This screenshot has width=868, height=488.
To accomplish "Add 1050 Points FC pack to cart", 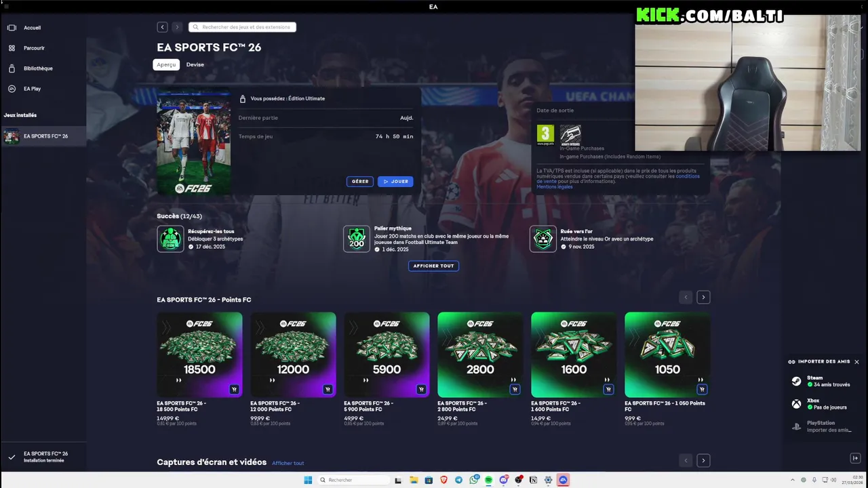I will coord(702,389).
